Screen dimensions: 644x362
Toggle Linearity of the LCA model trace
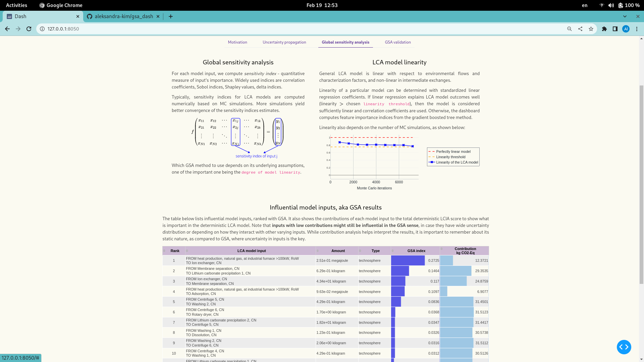point(457,162)
